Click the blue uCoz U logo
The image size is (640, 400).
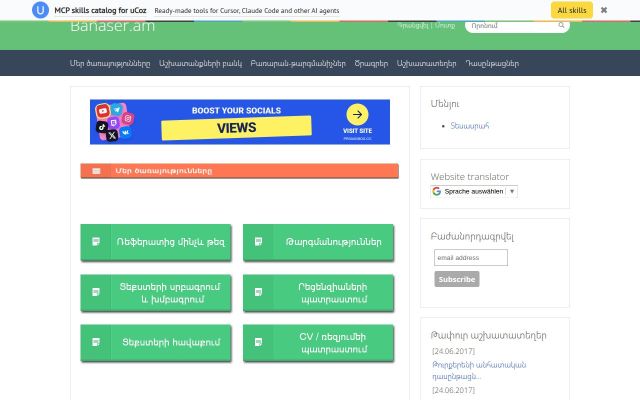[x=40, y=10]
